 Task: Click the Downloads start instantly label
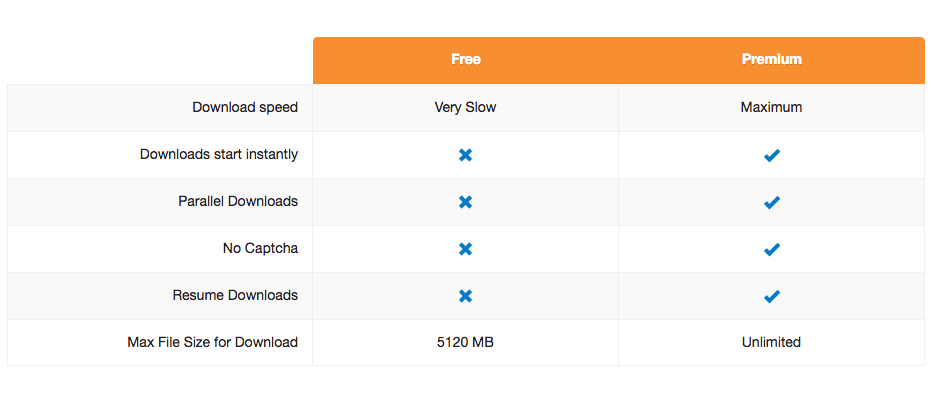pyautogui.click(x=219, y=155)
